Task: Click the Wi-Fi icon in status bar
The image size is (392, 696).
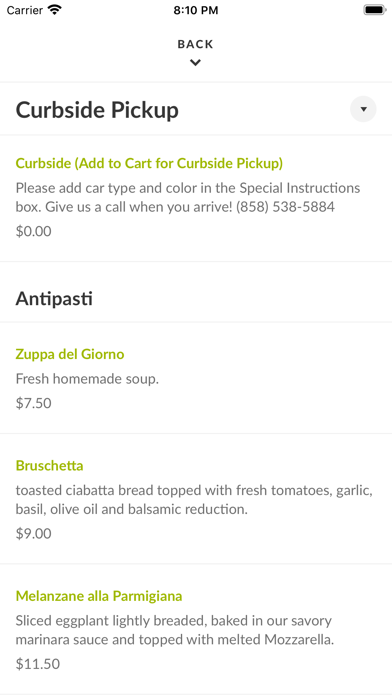Action: [55, 10]
